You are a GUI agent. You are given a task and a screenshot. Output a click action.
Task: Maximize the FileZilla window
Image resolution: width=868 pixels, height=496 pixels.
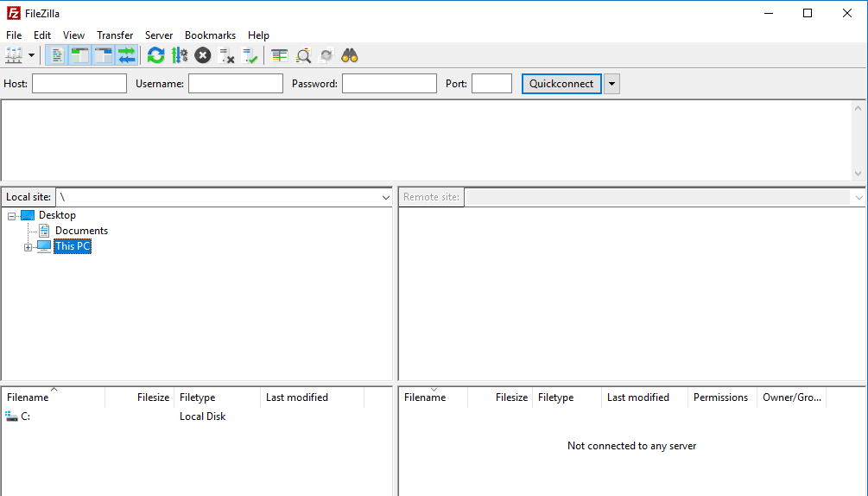pyautogui.click(x=808, y=13)
